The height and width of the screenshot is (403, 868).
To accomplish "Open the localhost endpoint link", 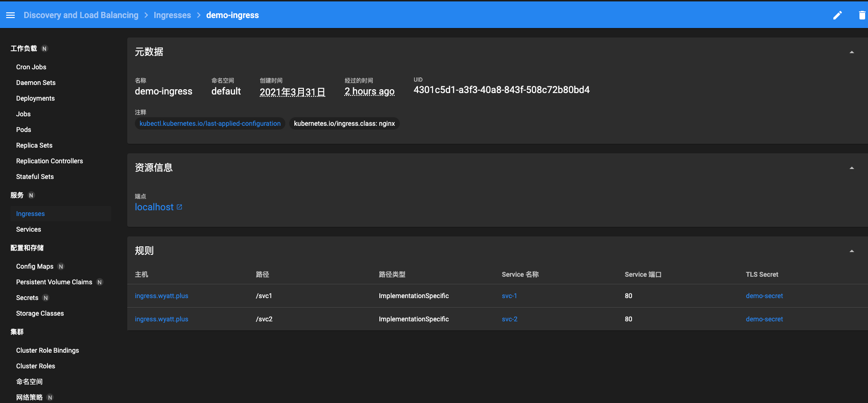I will point(154,207).
